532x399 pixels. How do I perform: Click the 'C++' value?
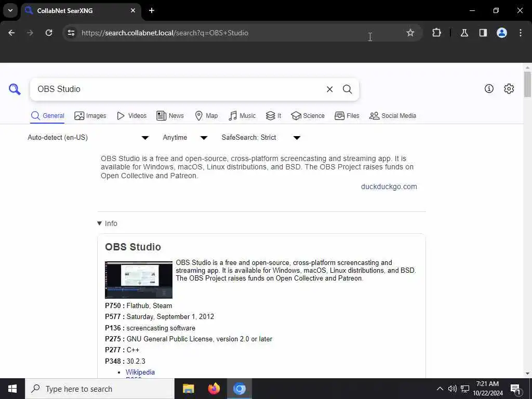[x=133, y=350]
